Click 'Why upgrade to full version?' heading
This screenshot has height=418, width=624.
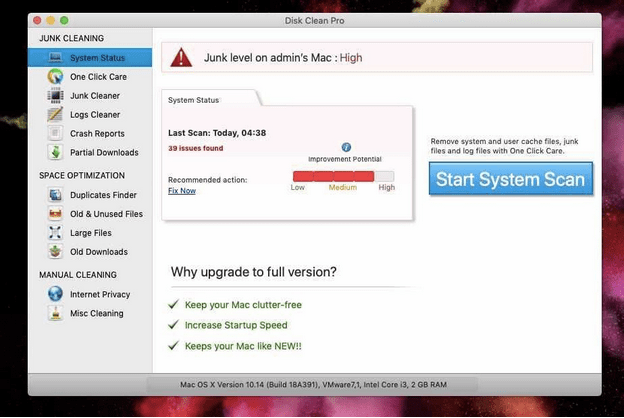click(254, 272)
